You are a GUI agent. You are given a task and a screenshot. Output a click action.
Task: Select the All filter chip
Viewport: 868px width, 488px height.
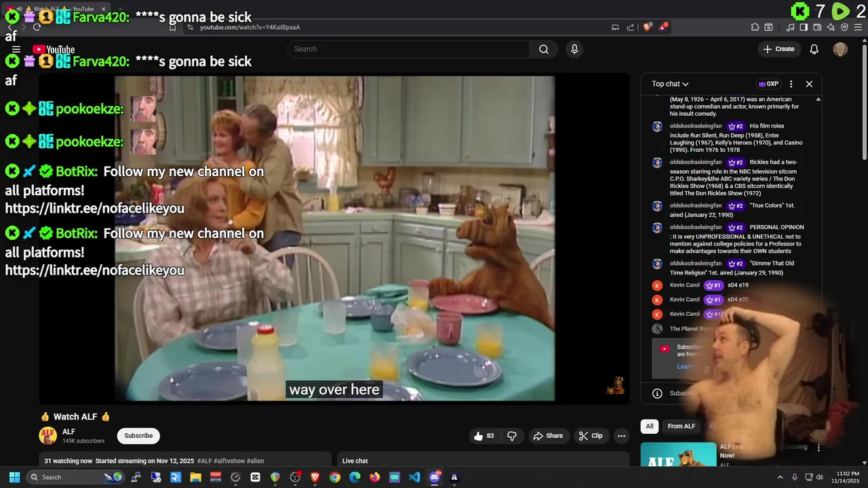(650, 426)
